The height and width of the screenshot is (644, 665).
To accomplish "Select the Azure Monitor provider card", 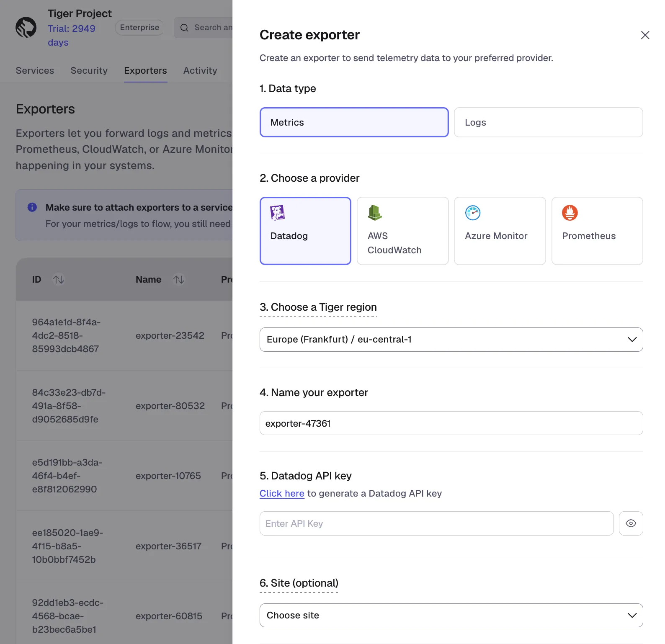I will (x=500, y=231).
